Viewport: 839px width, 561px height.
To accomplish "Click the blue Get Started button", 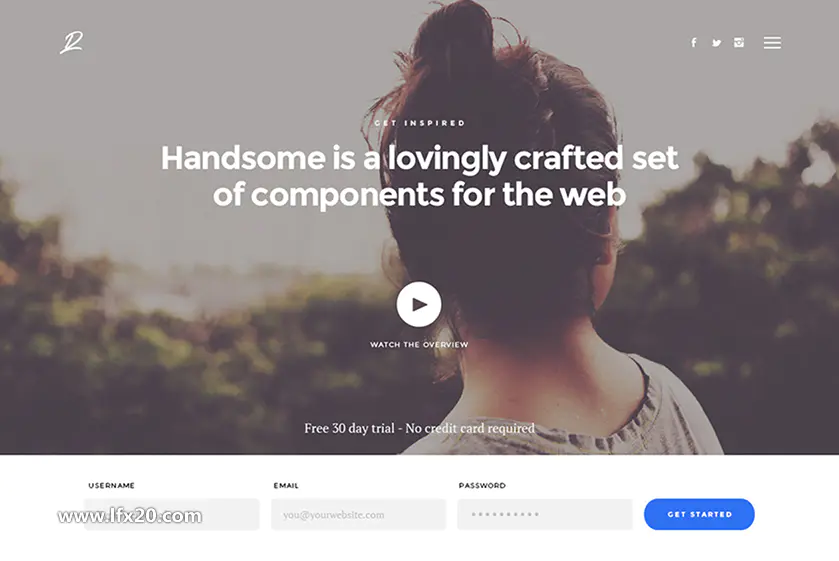I will tap(699, 514).
